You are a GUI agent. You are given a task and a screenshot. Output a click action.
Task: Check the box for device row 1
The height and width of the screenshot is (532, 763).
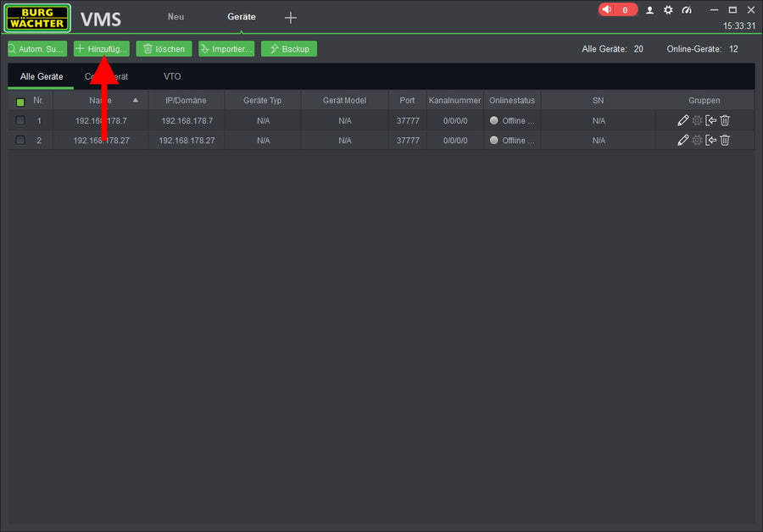[20, 120]
